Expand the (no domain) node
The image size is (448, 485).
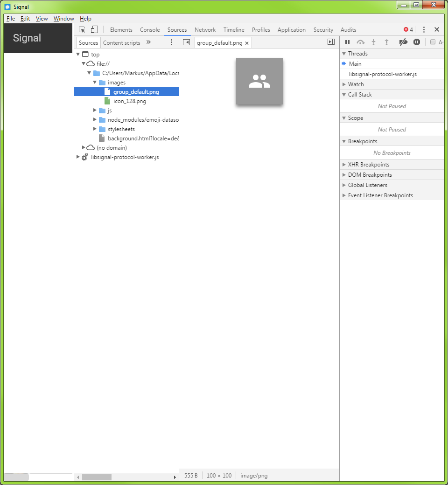(83, 147)
